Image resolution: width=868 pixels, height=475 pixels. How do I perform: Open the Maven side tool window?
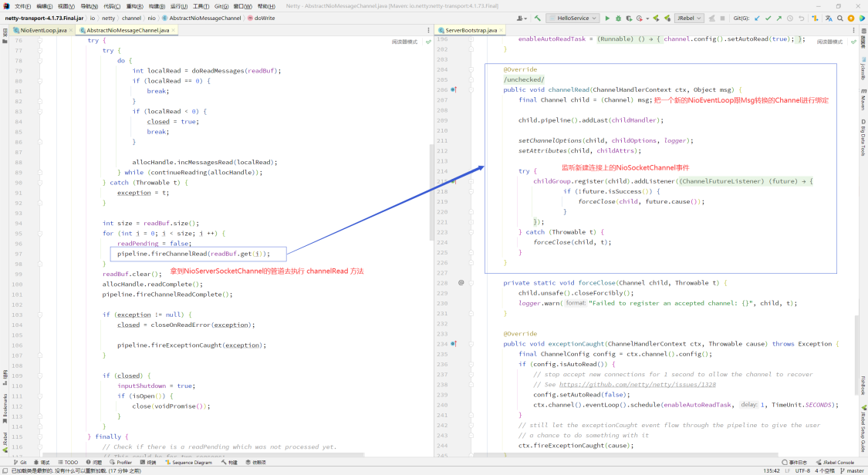coord(863,99)
